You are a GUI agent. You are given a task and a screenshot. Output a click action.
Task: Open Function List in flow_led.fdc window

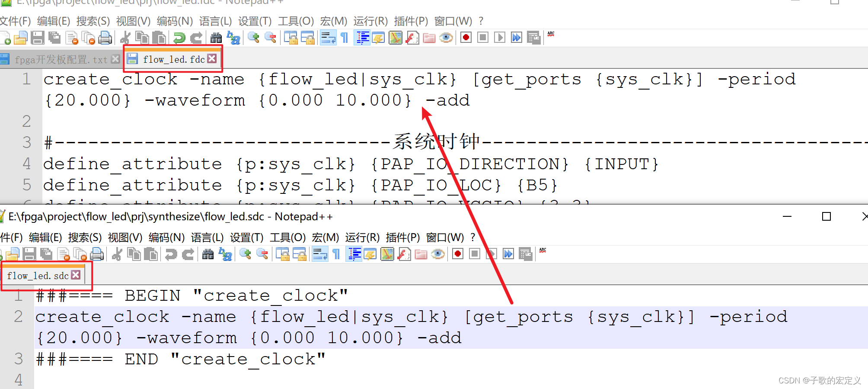[412, 38]
